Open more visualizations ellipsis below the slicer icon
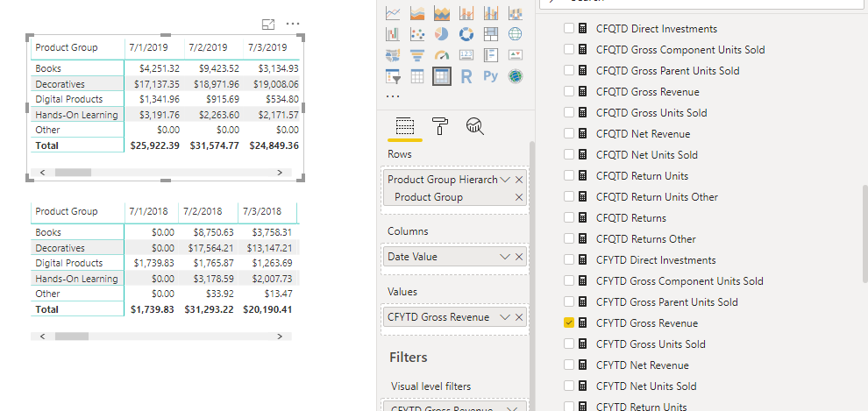This screenshot has height=411, width=868. tap(393, 96)
